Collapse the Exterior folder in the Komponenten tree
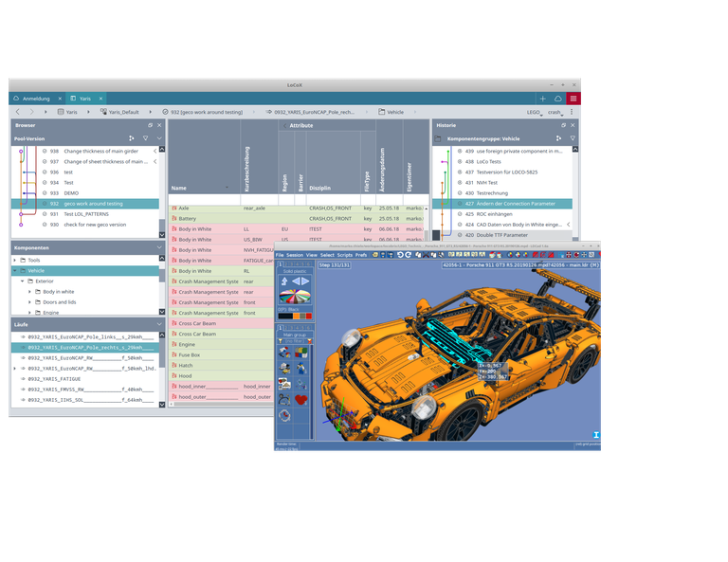 pos(23,281)
